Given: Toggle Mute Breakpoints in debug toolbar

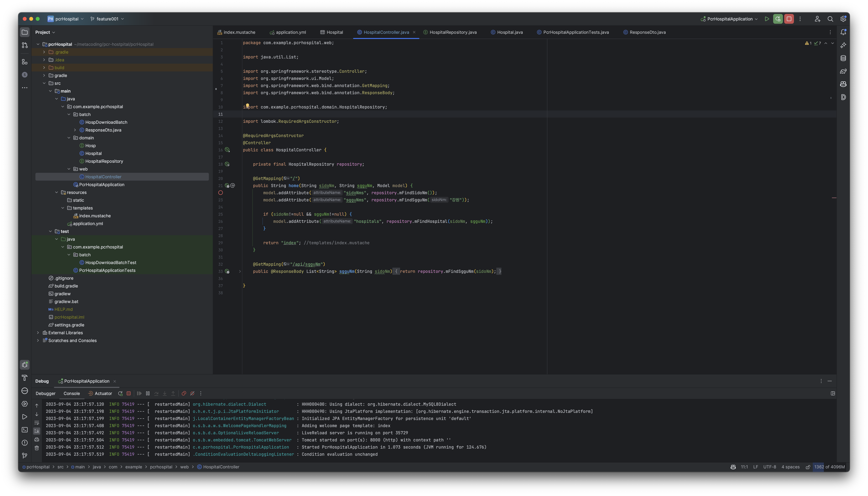Looking at the screenshot, I should pyautogui.click(x=192, y=394).
